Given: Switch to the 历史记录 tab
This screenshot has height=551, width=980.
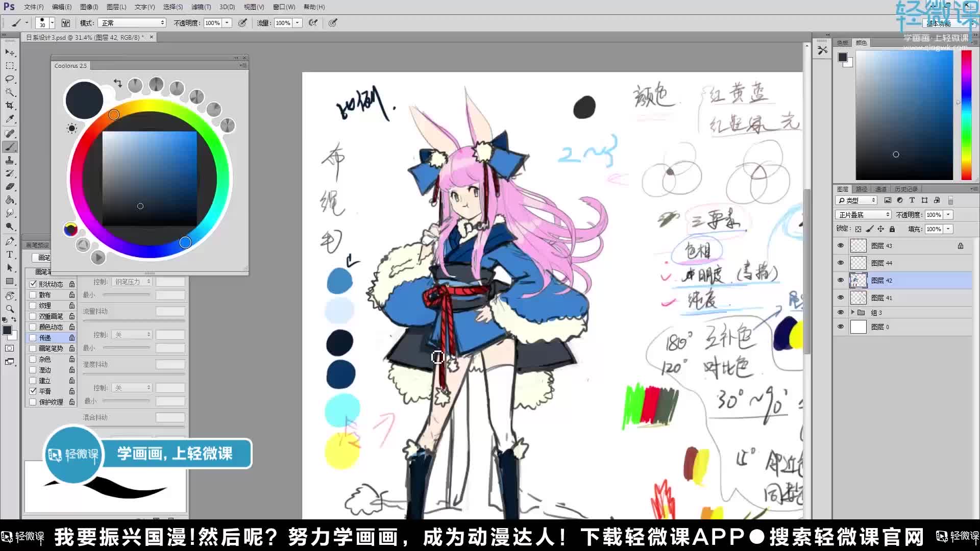Looking at the screenshot, I should coord(906,189).
